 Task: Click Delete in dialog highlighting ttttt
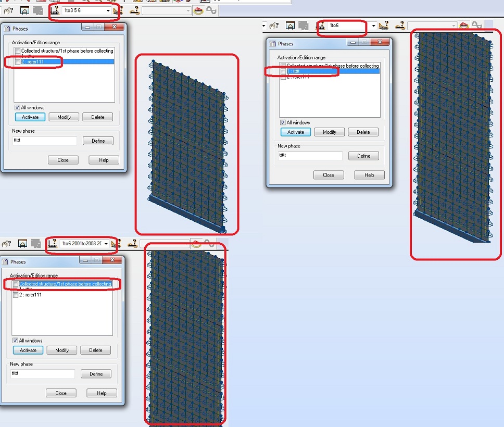pos(363,132)
